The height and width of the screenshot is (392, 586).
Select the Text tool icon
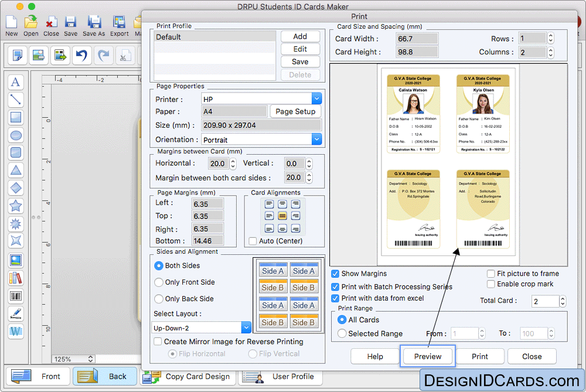pyautogui.click(x=16, y=82)
